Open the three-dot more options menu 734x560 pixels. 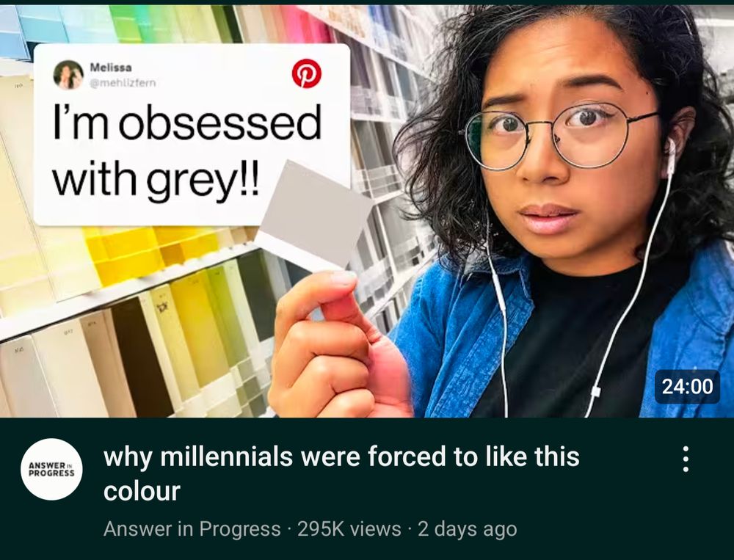click(x=686, y=459)
